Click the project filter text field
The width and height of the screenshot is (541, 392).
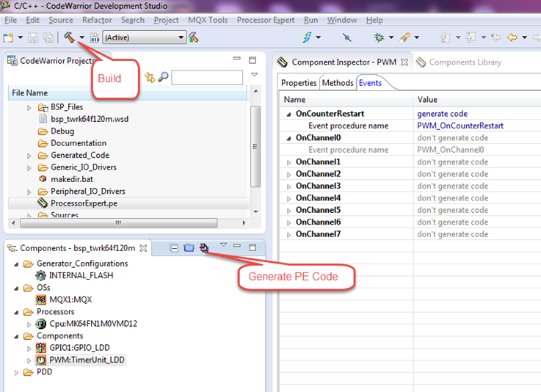coord(207,78)
